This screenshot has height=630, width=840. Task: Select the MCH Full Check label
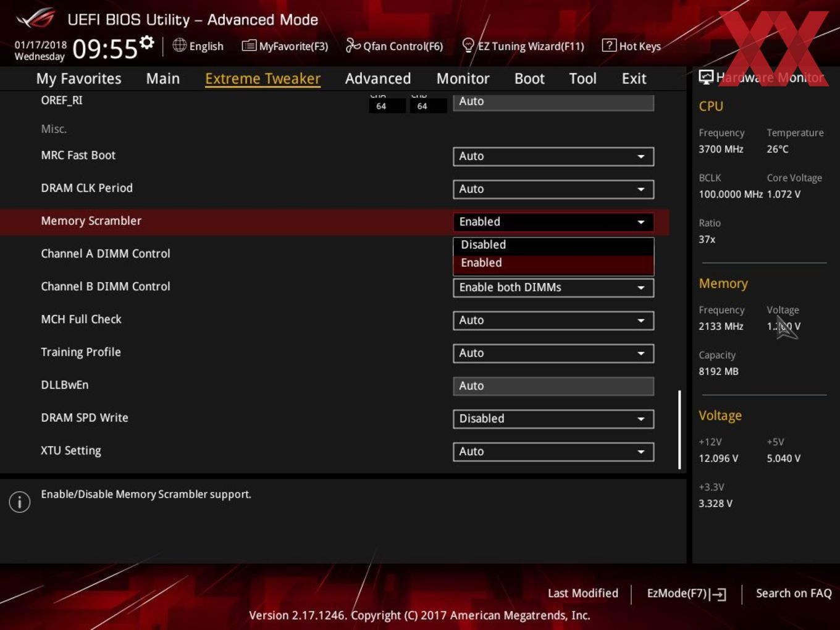point(81,319)
